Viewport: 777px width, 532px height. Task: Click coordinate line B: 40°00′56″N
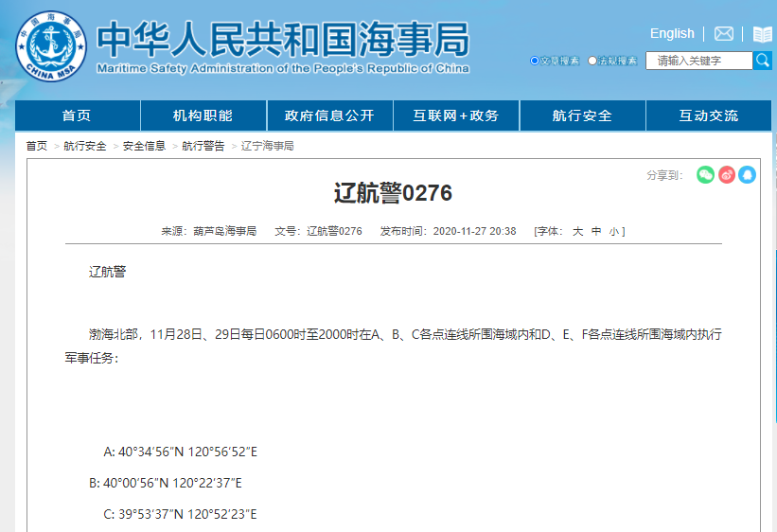(x=166, y=483)
